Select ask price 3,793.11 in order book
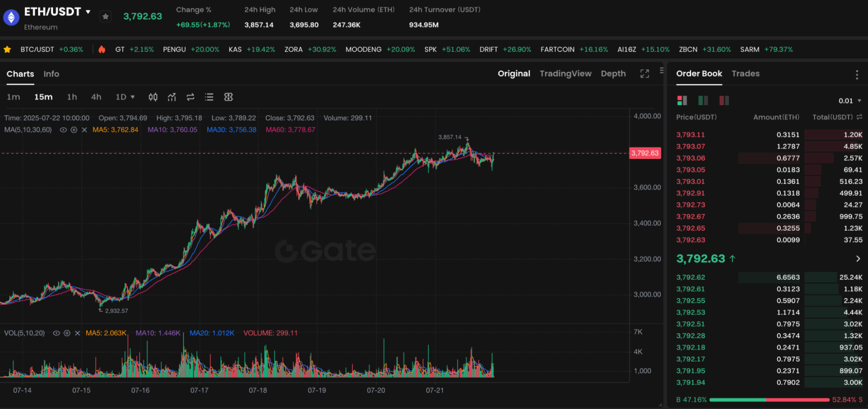This screenshot has height=409, width=868. (690, 135)
